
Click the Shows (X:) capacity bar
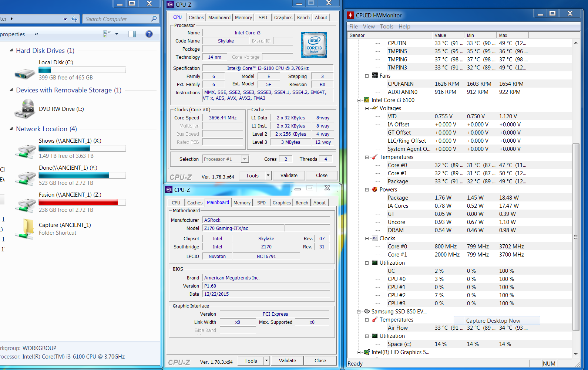(82, 148)
